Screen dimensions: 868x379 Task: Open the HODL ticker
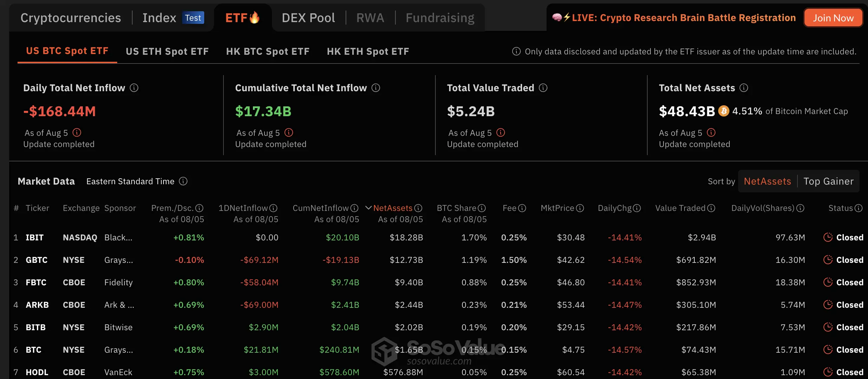(x=37, y=372)
